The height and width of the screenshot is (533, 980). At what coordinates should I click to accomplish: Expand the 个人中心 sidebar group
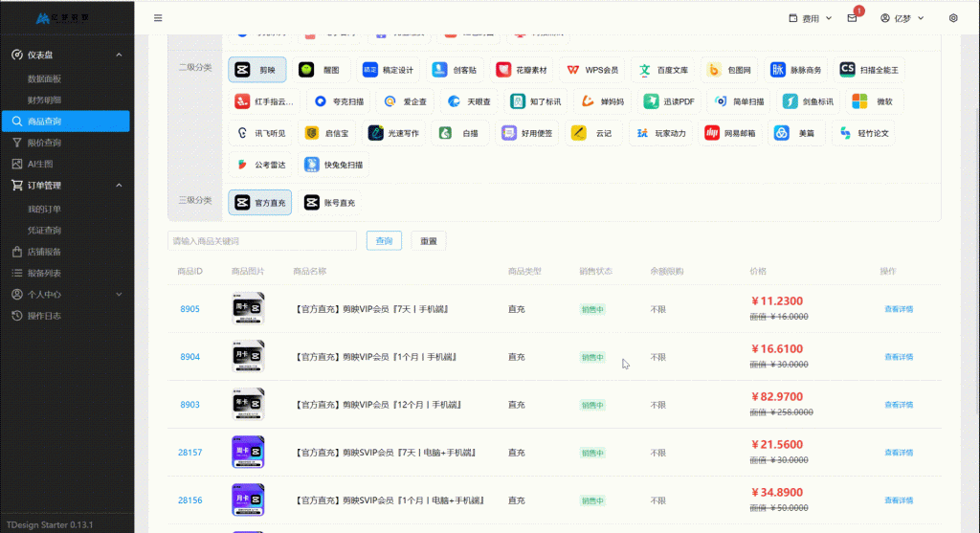[66, 295]
